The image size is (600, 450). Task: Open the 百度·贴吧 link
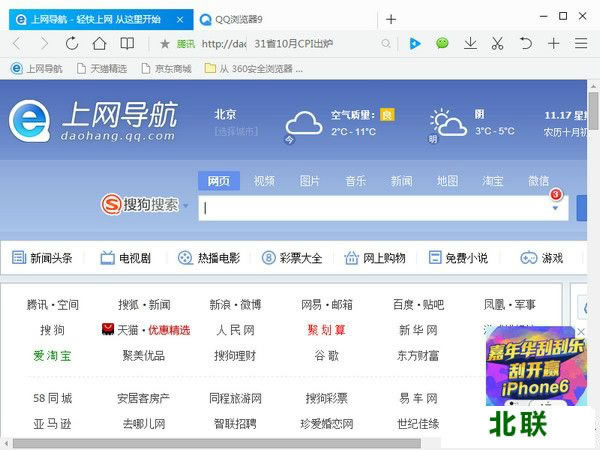[418, 305]
